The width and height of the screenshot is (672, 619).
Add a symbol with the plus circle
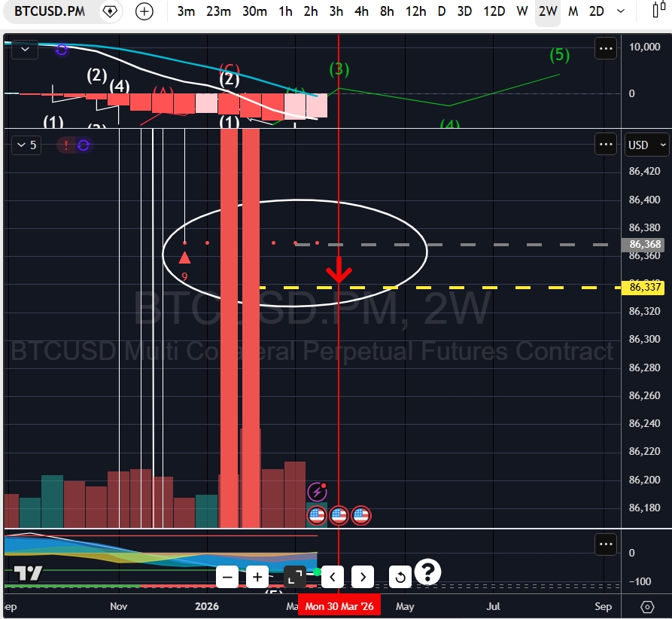coord(144,11)
